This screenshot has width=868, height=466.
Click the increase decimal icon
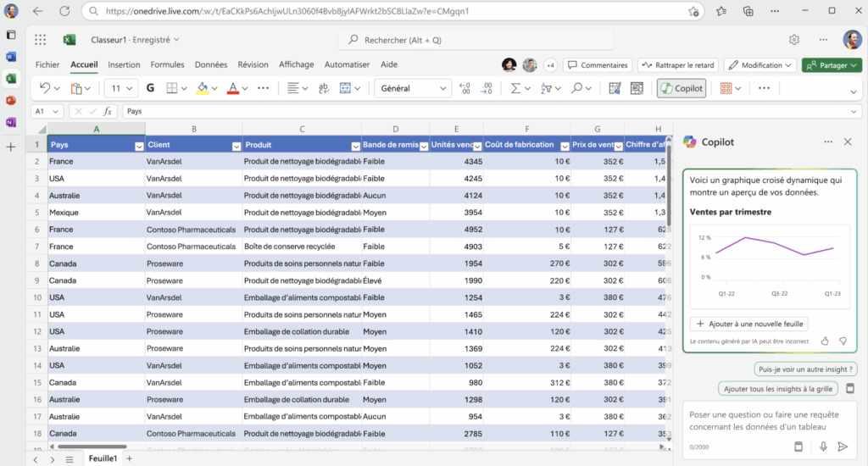click(465, 88)
